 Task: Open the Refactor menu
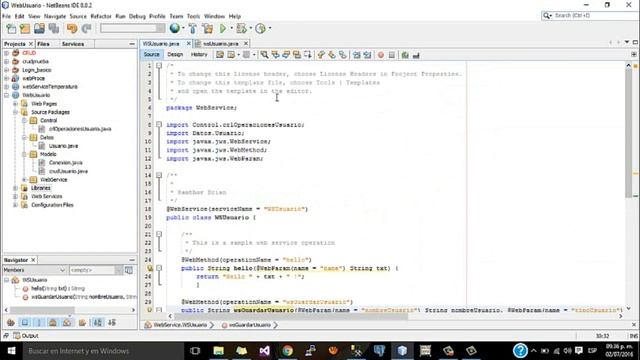[101, 16]
